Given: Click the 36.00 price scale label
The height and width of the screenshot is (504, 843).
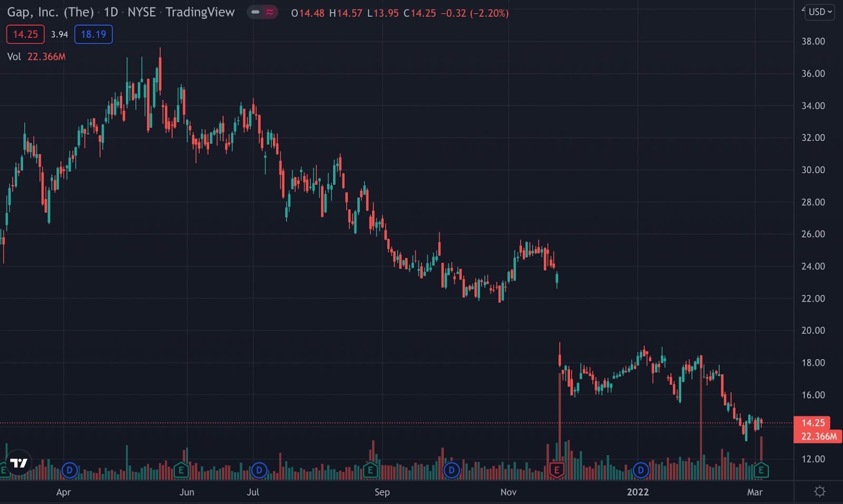Looking at the screenshot, I should pos(813,73).
